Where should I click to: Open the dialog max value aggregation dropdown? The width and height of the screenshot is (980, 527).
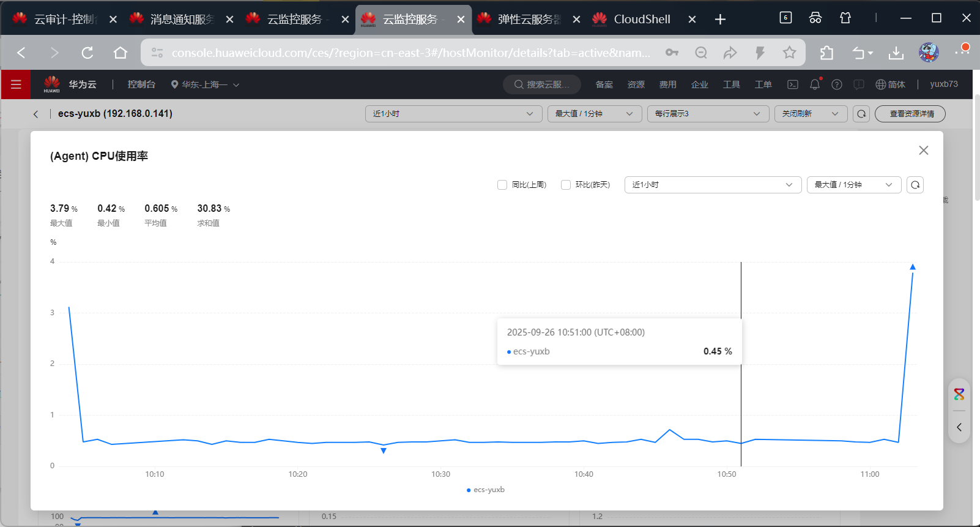tap(854, 185)
